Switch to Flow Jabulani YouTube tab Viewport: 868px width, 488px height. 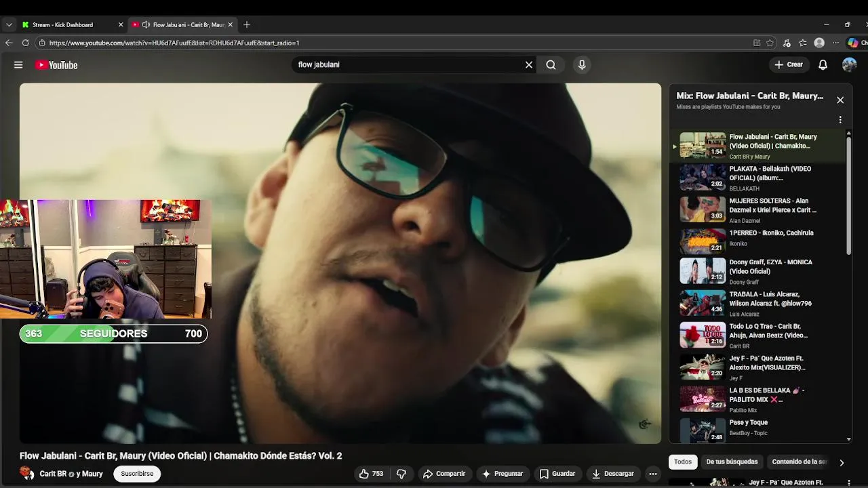(x=182, y=24)
